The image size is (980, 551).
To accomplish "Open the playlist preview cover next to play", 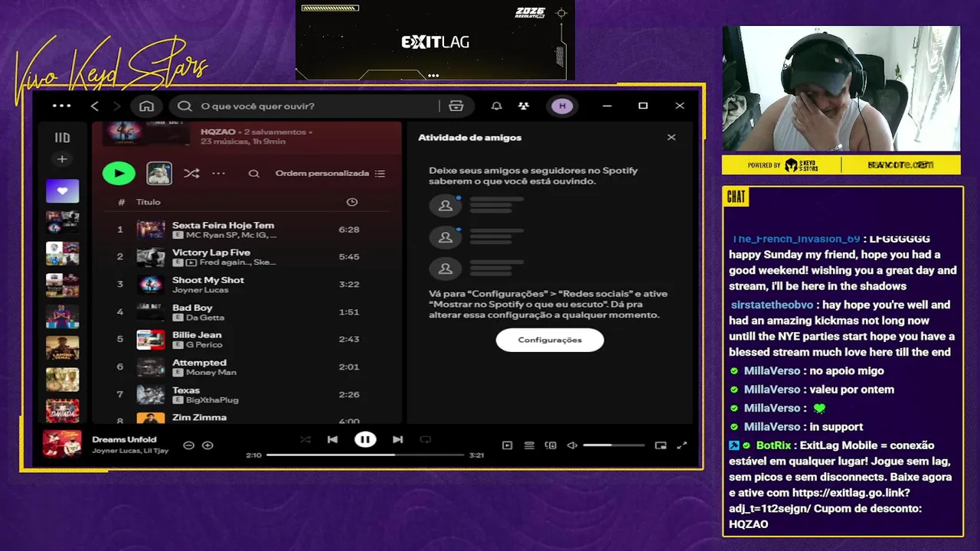I will click(x=159, y=173).
